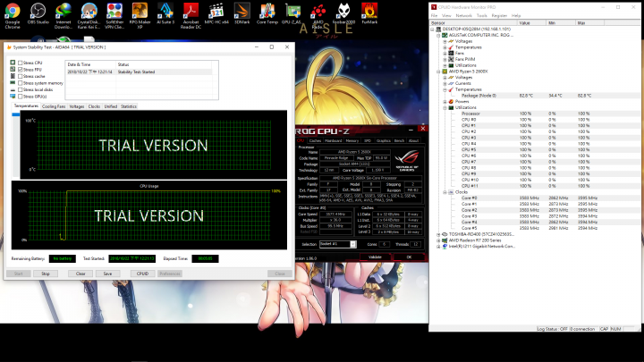Screen dimensions: 644x362
Task: Open SoftEther VPN Client shortcut
Action: (x=114, y=15)
